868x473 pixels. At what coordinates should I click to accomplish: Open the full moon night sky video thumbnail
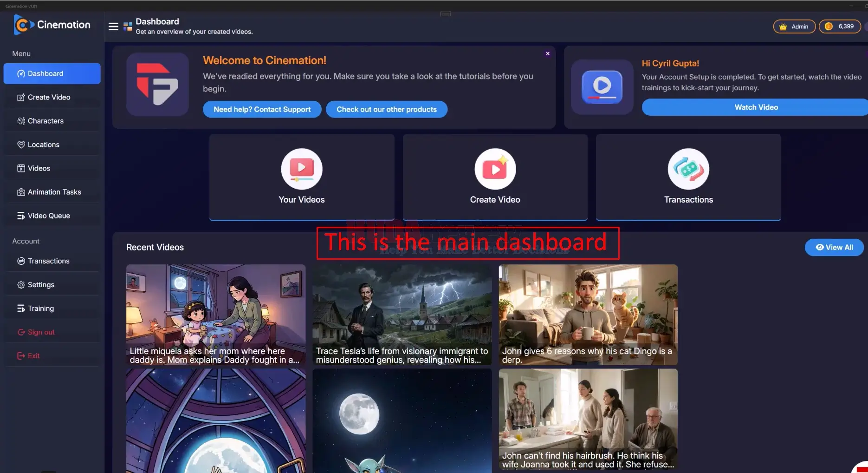pos(402,421)
